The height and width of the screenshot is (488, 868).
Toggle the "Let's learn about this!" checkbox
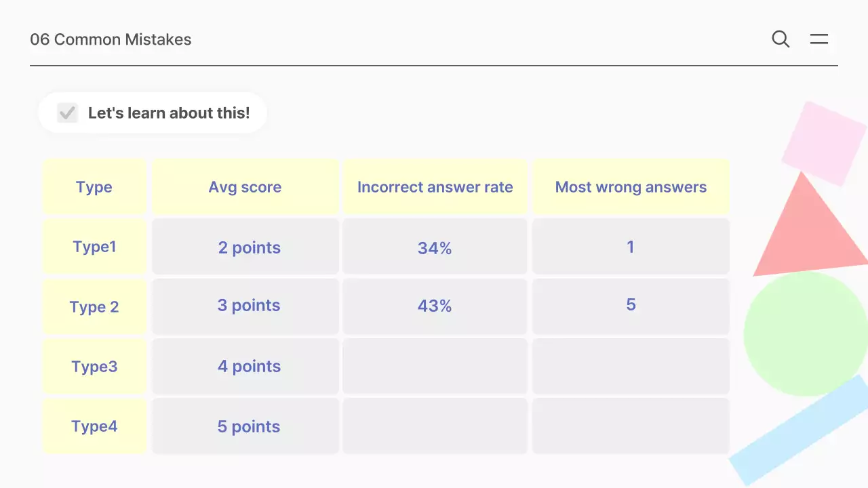pyautogui.click(x=67, y=113)
